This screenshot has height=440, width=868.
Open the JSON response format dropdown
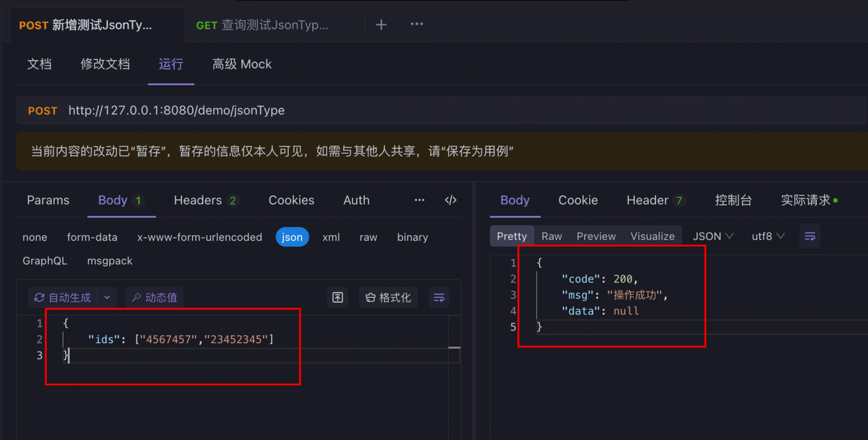713,236
